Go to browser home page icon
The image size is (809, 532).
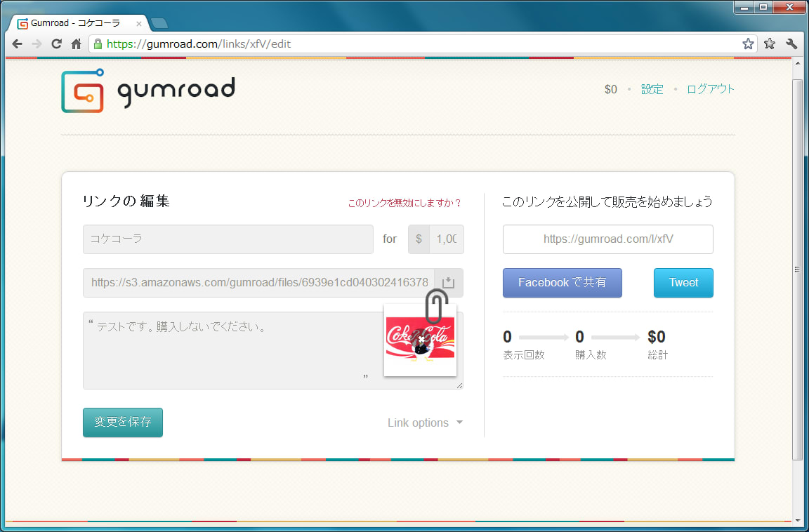pyautogui.click(x=77, y=44)
